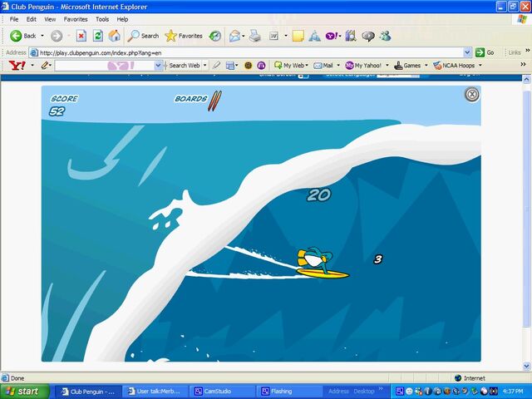Viewport: 532px width, 399px height.
Task: Open the Favorites menu
Action: tap(76, 19)
